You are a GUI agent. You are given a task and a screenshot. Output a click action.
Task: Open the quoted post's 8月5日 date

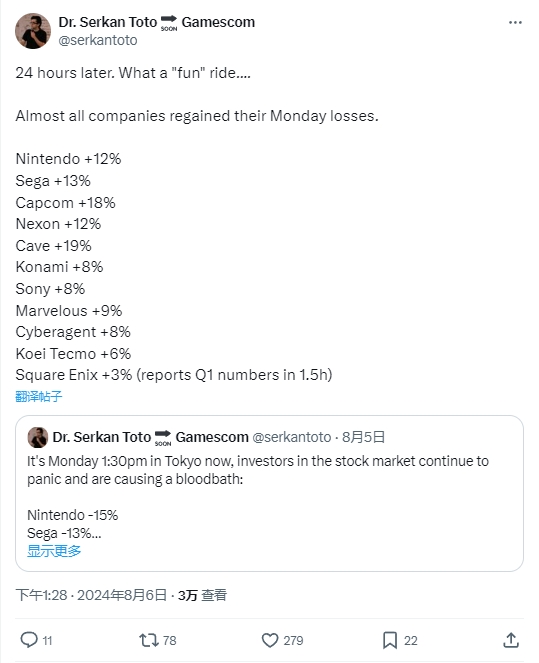(363, 437)
